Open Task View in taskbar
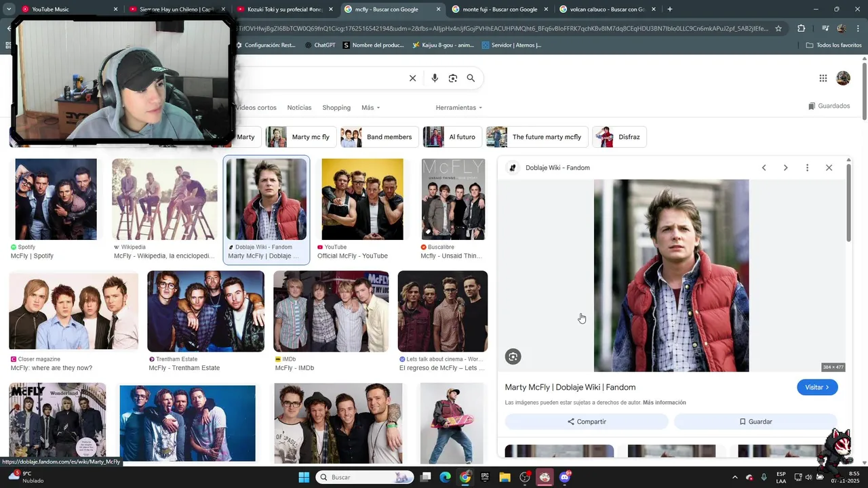The width and height of the screenshot is (868, 488). pos(425,477)
